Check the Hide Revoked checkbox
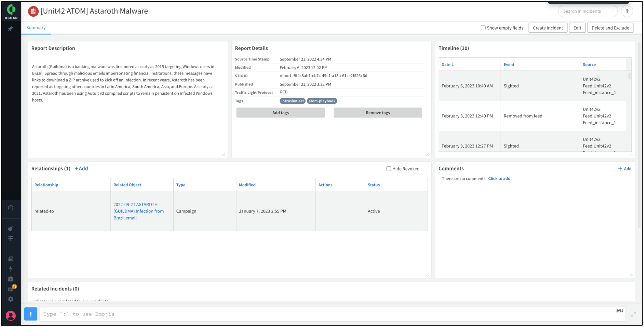This screenshot has height=327, width=644. click(x=388, y=169)
